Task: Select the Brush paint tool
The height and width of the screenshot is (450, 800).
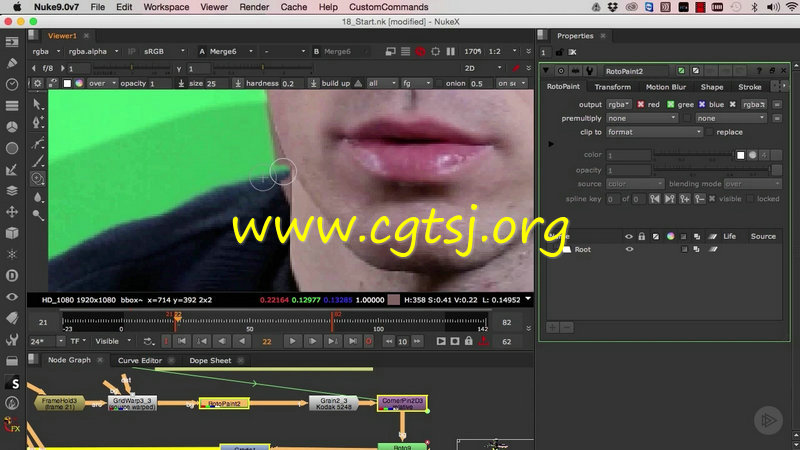Action: point(38,161)
